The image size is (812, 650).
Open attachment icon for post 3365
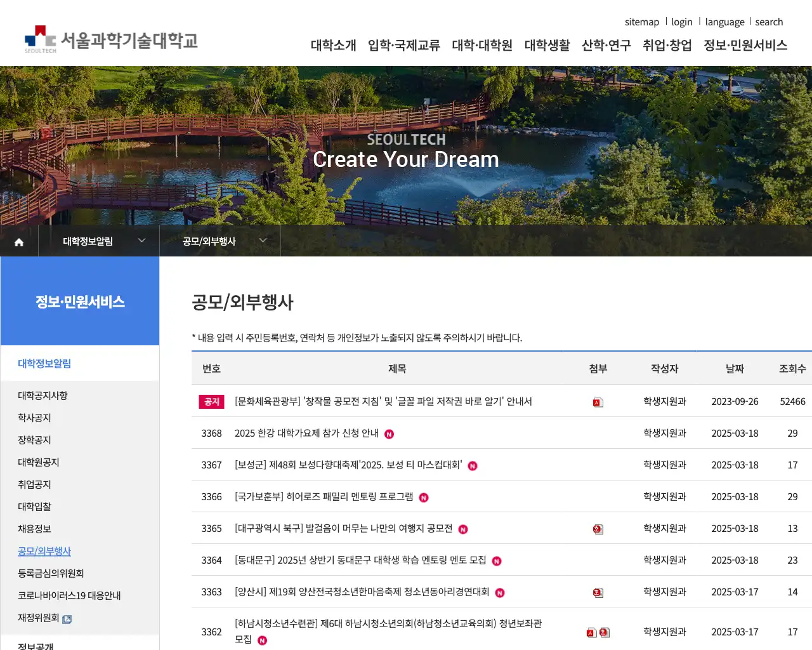tap(598, 529)
